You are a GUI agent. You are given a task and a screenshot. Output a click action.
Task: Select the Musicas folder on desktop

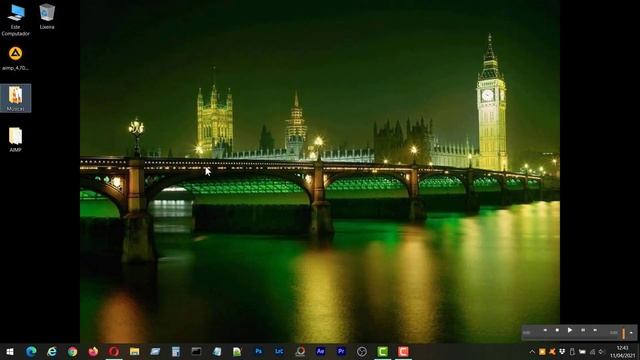[x=16, y=98]
